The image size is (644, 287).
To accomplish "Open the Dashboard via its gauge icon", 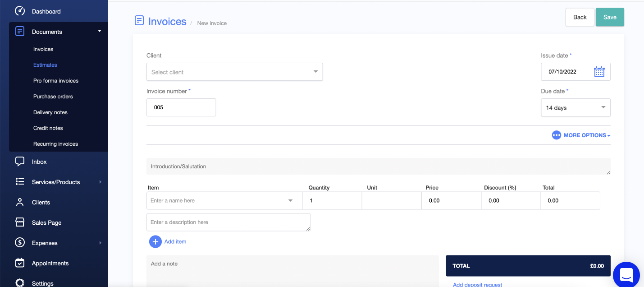I will [x=20, y=11].
